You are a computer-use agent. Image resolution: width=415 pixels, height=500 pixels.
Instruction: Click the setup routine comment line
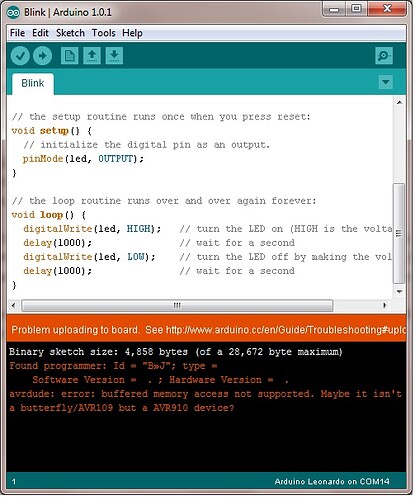coord(161,117)
